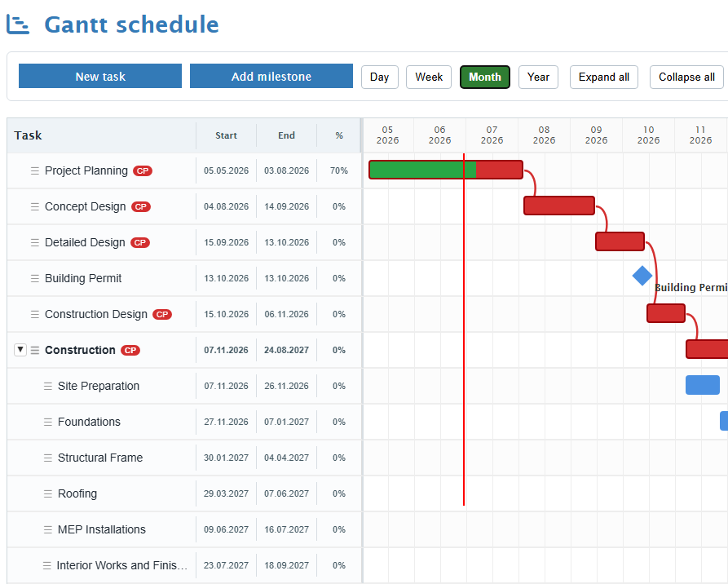728x584 pixels.
Task: Click the 70% progress value
Action: tap(339, 171)
